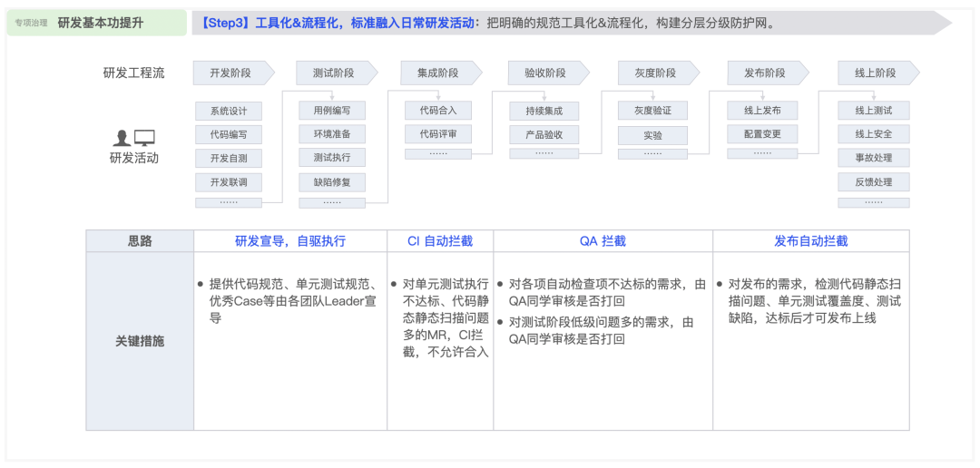Viewport: 980px width, 468px height.
Task: Click the QA 拦截 column header
Action: (603, 241)
